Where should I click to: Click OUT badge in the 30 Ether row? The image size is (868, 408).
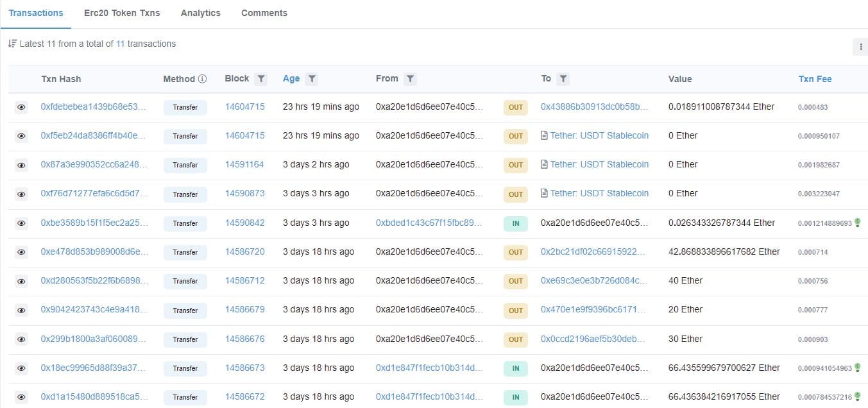pyautogui.click(x=516, y=339)
